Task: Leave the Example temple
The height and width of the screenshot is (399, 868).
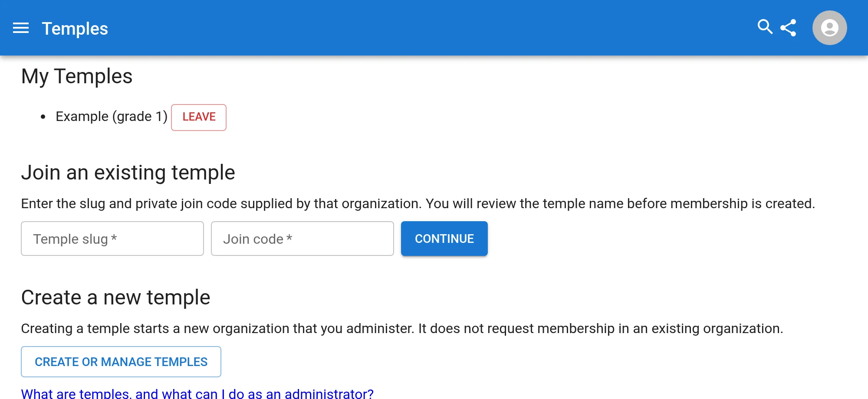Action: point(199,117)
